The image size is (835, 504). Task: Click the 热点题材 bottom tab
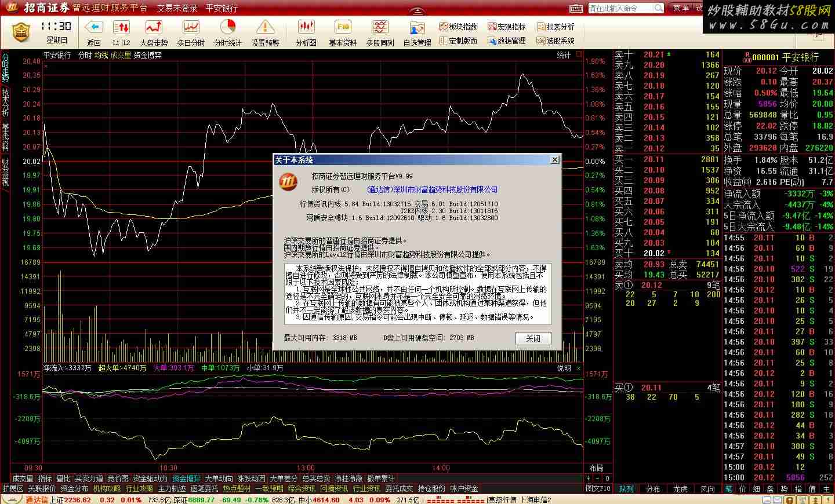pyautogui.click(x=237, y=488)
